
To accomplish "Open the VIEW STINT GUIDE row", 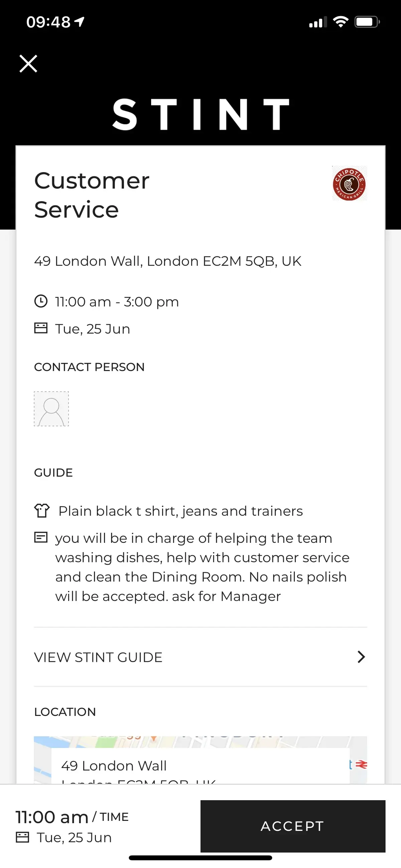I will tap(98, 657).
